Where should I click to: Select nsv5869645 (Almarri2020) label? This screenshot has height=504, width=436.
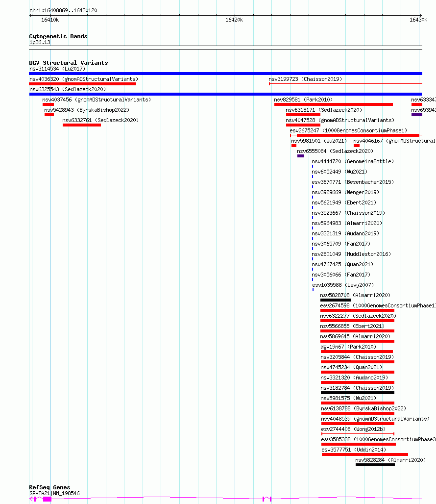[x=355, y=336]
